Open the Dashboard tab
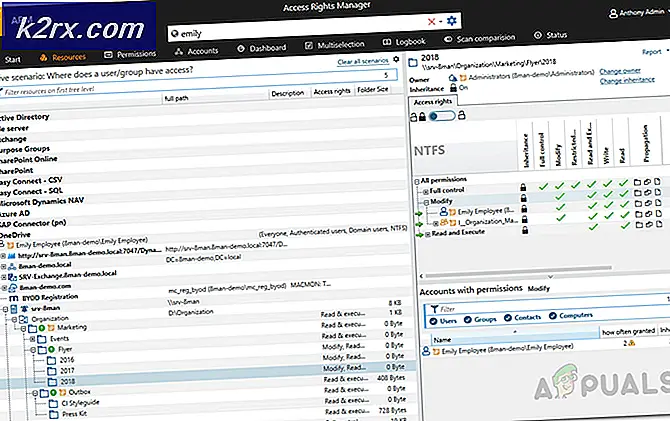 262,48
